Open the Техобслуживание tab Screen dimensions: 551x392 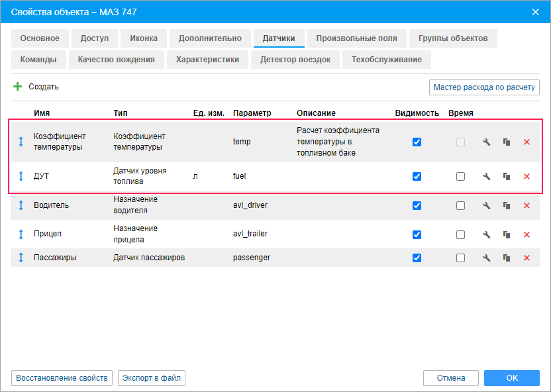[387, 60]
